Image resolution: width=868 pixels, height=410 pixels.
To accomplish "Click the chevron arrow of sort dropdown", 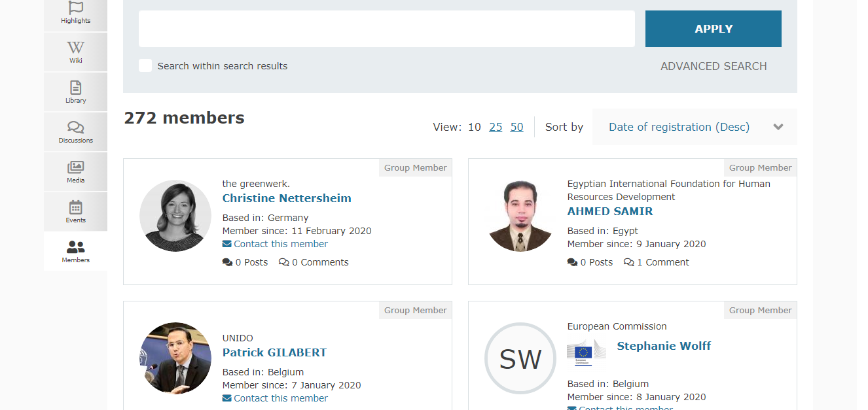I will tap(778, 127).
